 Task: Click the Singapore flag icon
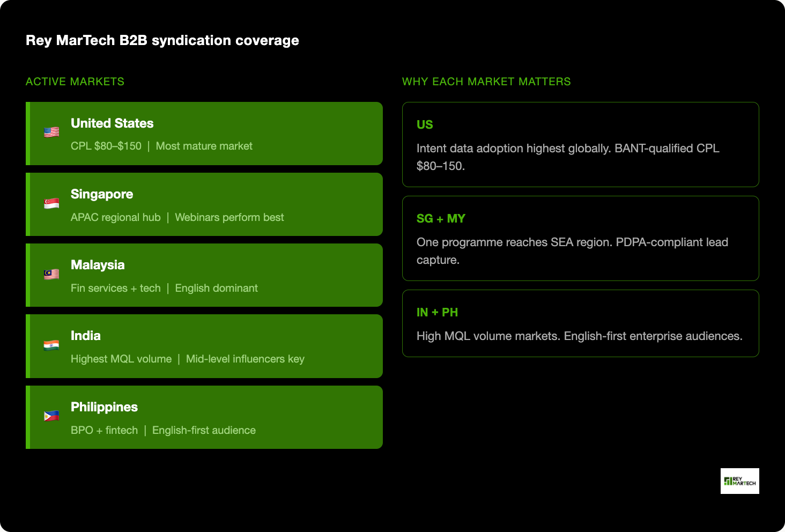51,204
